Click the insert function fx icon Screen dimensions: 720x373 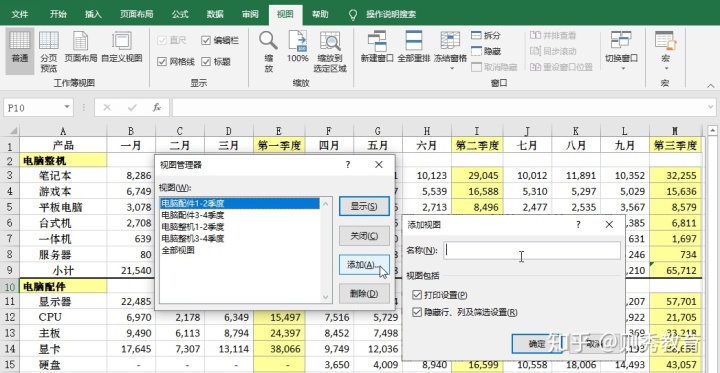pos(157,107)
